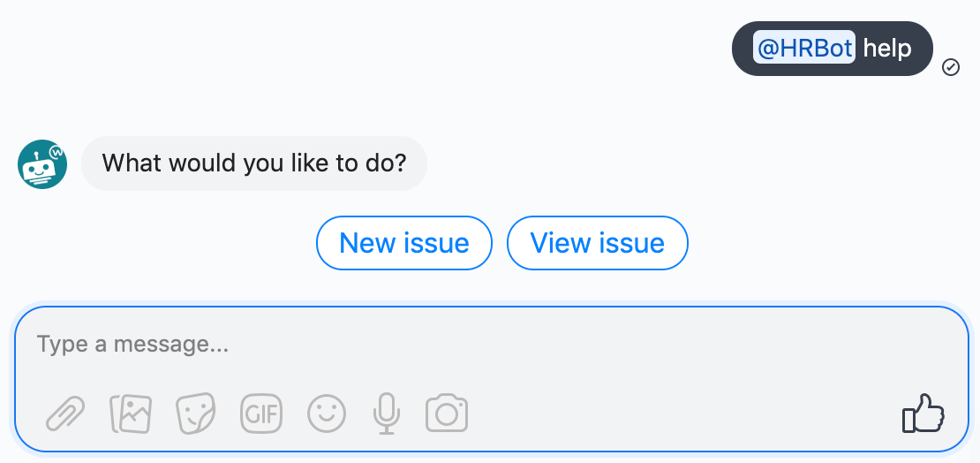
Task: Select the "What would you like to do?" bubble
Action: 253,163
